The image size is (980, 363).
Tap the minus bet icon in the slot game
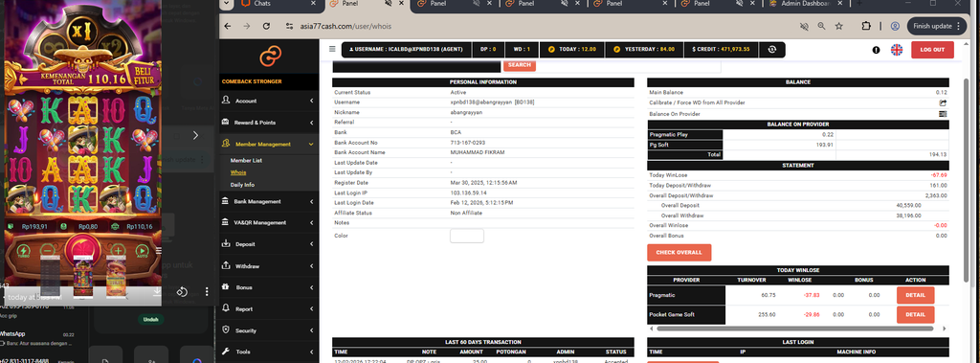coord(49,250)
